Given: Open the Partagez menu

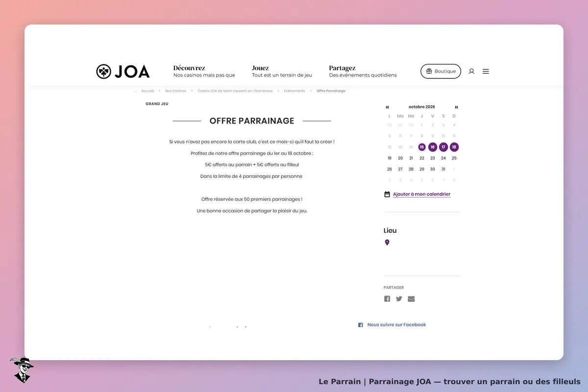Looking at the screenshot, I should (x=363, y=72).
